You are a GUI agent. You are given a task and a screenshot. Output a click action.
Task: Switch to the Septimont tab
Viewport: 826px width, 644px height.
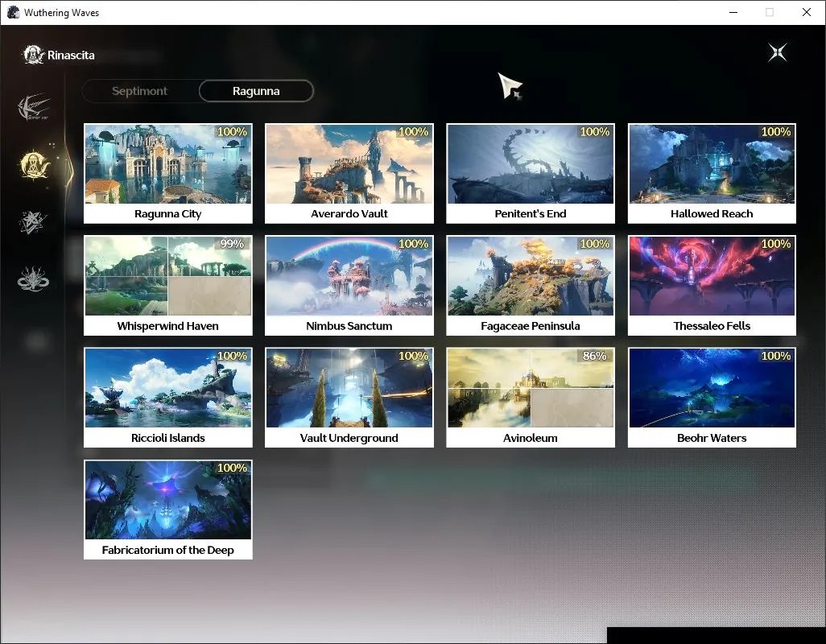pos(139,91)
